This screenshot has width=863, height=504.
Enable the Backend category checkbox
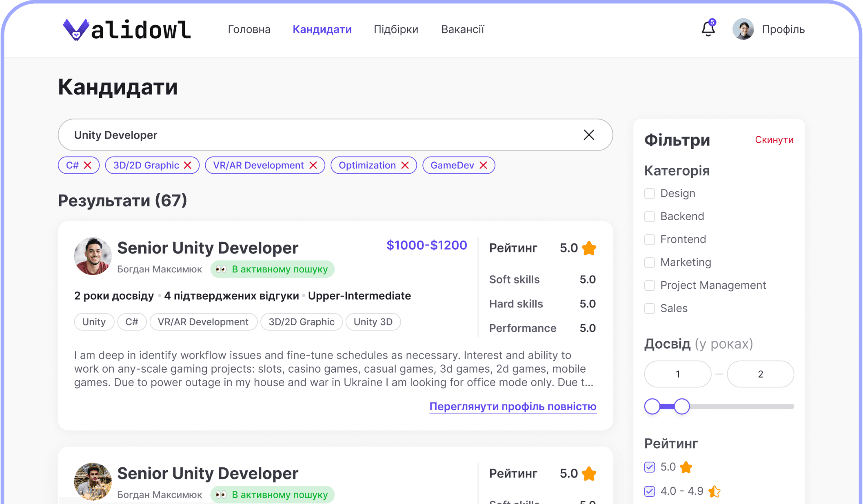click(x=650, y=216)
